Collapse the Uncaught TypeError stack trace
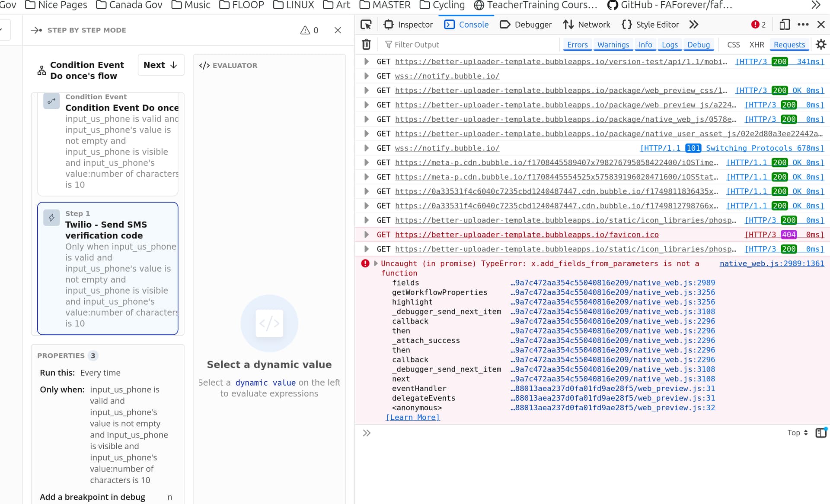The width and height of the screenshot is (830, 504). point(376,263)
